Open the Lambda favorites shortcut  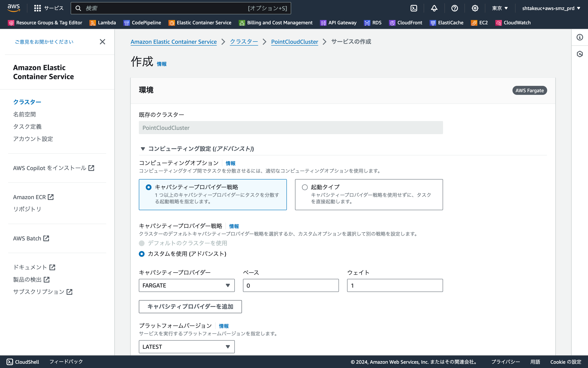pos(103,23)
